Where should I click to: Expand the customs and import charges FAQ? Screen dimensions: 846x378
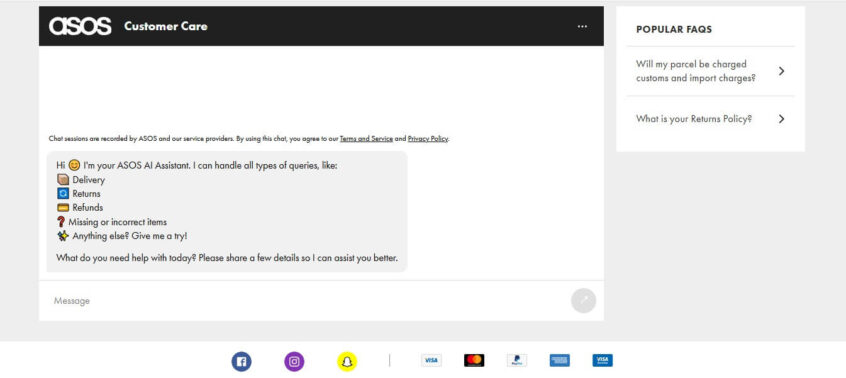click(x=710, y=71)
